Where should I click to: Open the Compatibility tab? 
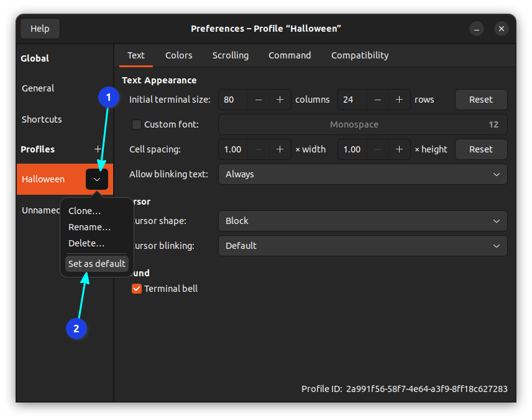point(359,55)
